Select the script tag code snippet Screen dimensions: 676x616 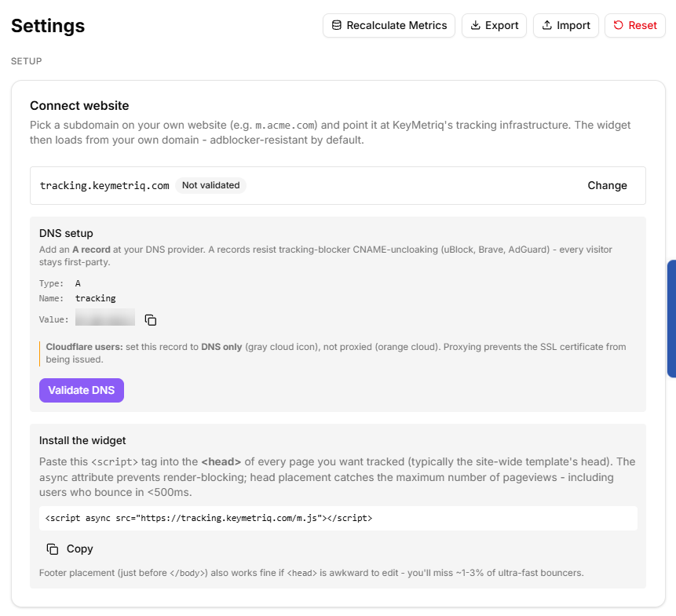[x=338, y=518]
